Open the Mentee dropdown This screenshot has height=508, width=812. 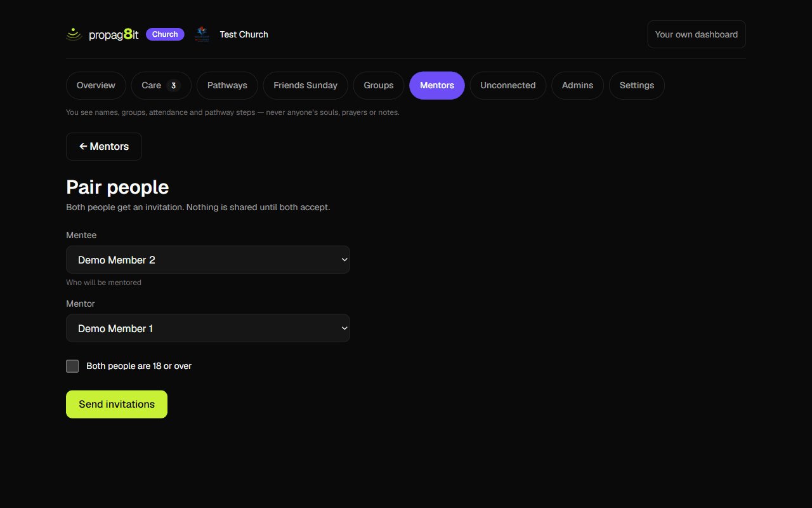click(x=208, y=260)
